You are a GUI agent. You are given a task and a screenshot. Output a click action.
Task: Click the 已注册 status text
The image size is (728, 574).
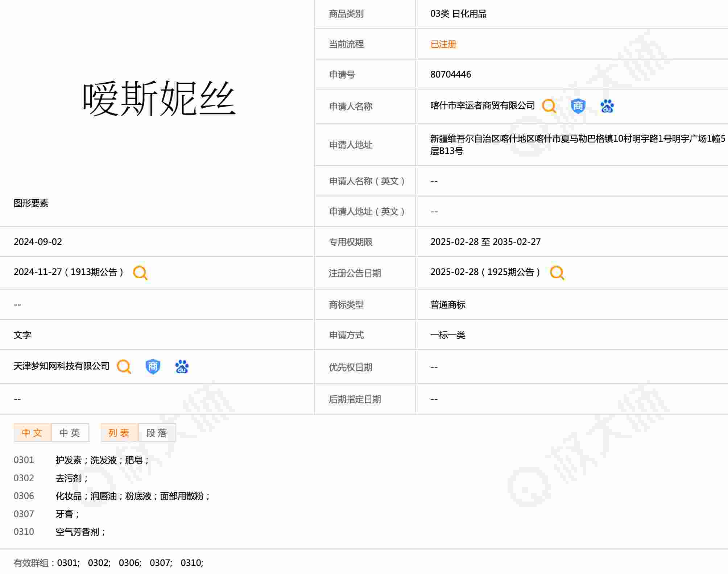(x=443, y=44)
